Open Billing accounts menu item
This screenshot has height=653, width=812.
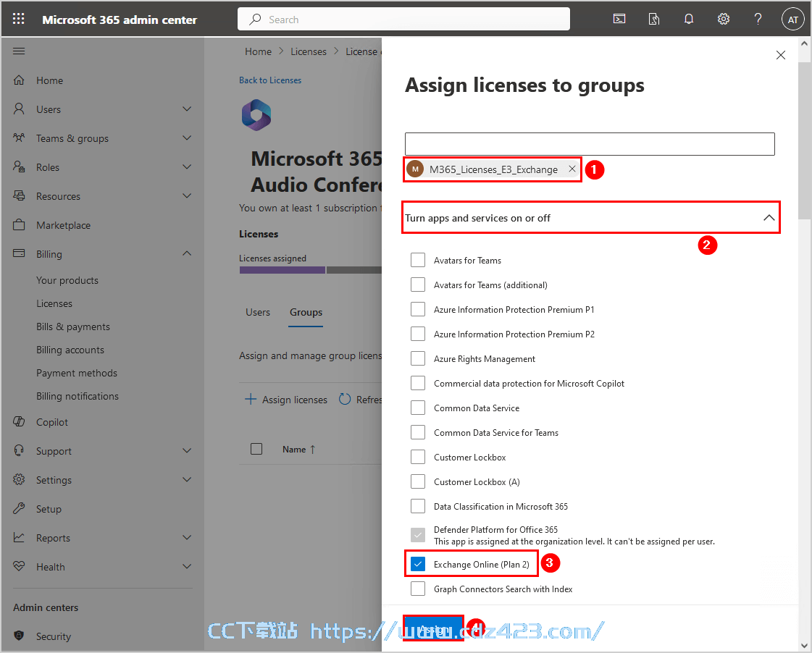click(70, 350)
